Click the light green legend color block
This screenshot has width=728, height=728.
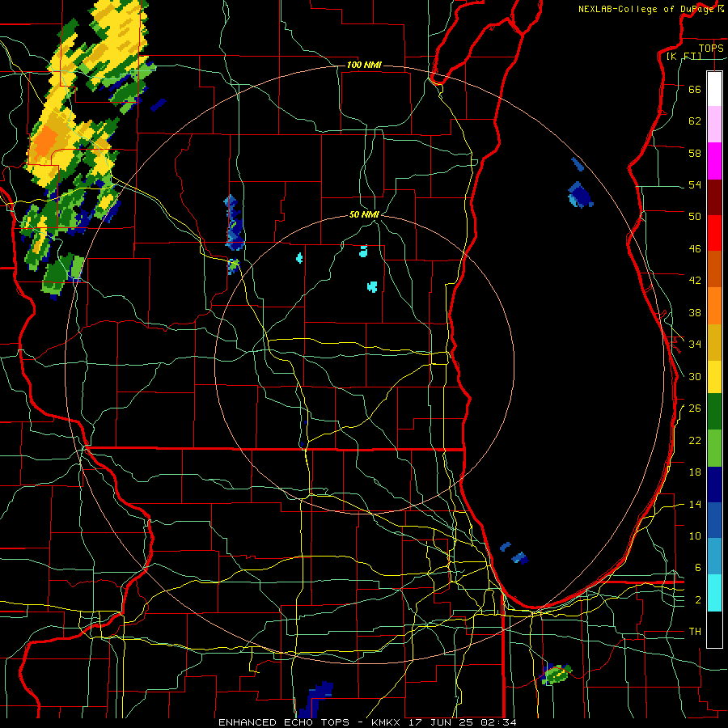[714, 448]
